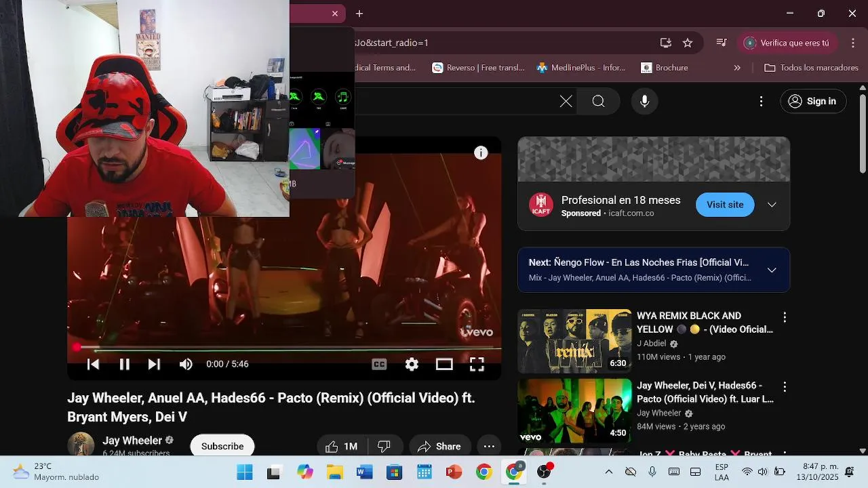Share the video
868x488 pixels.
click(439, 446)
